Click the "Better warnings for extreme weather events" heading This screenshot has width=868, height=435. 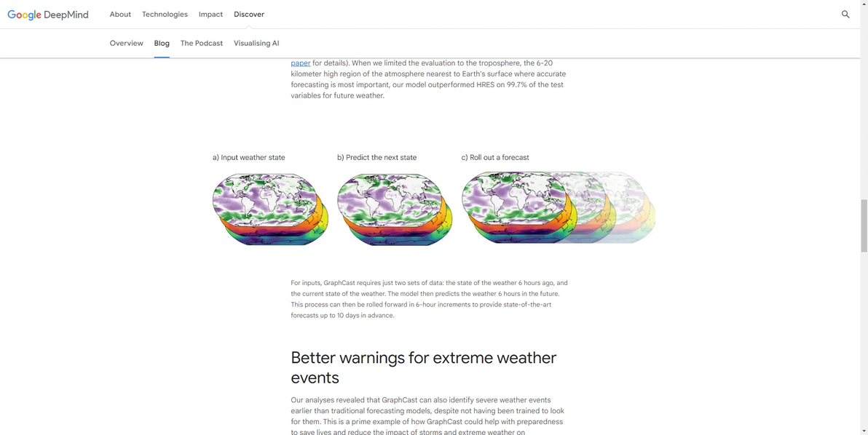(x=423, y=367)
